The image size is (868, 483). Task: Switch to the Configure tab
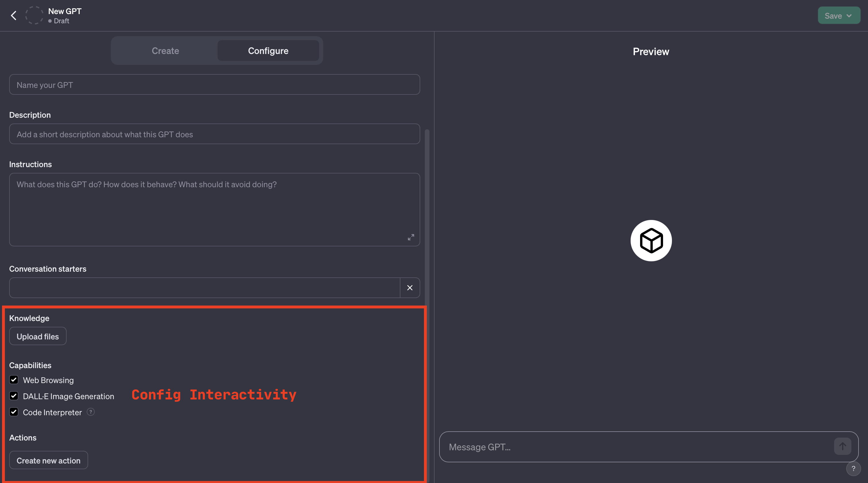[268, 51]
